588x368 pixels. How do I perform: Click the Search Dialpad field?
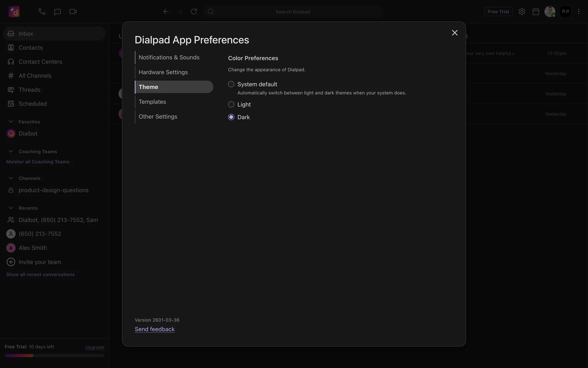(x=292, y=12)
